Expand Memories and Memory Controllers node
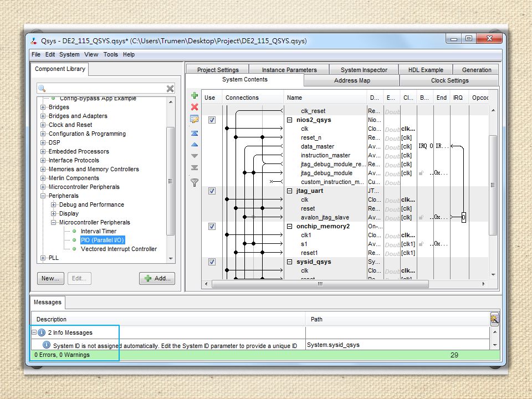This screenshot has width=532, height=399. pos(43,169)
